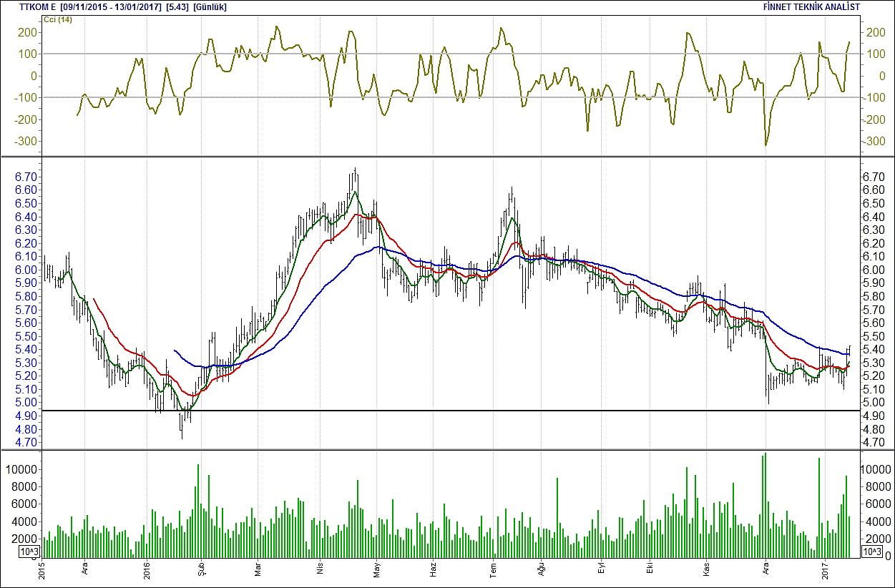Screen dimensions: 895x588
Task: Select the Nis month label on time axis
Action: point(320,571)
